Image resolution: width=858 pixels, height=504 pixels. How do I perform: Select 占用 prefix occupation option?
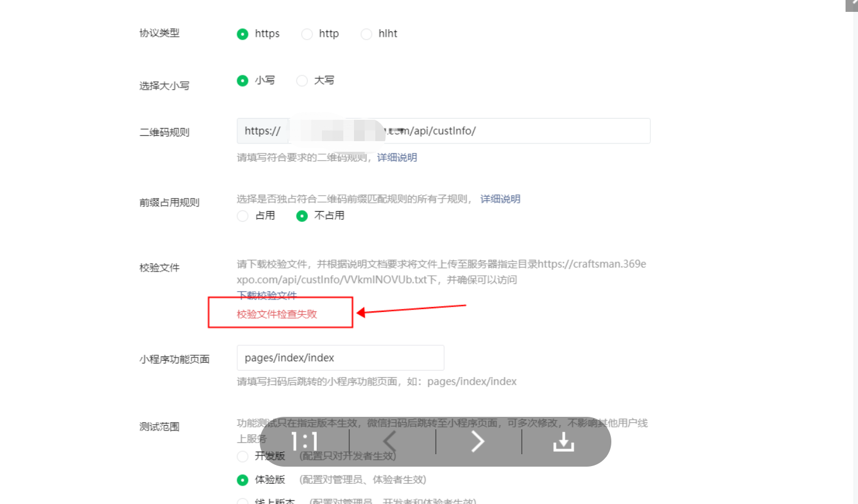[x=243, y=216]
